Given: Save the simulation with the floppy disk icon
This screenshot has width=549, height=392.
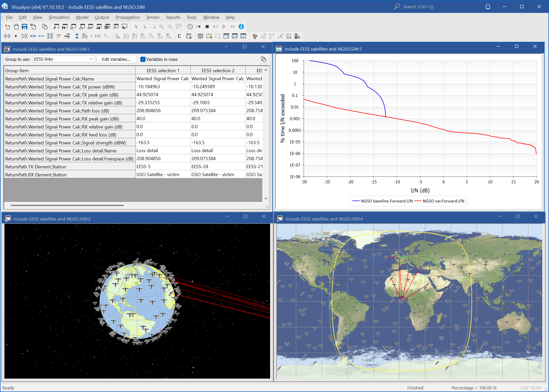Looking at the screenshot, I should coord(25,27).
